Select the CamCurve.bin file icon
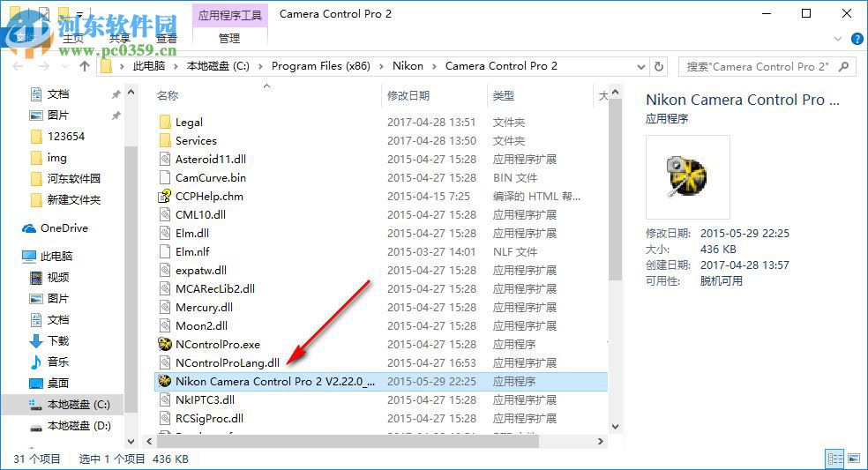 pos(164,178)
